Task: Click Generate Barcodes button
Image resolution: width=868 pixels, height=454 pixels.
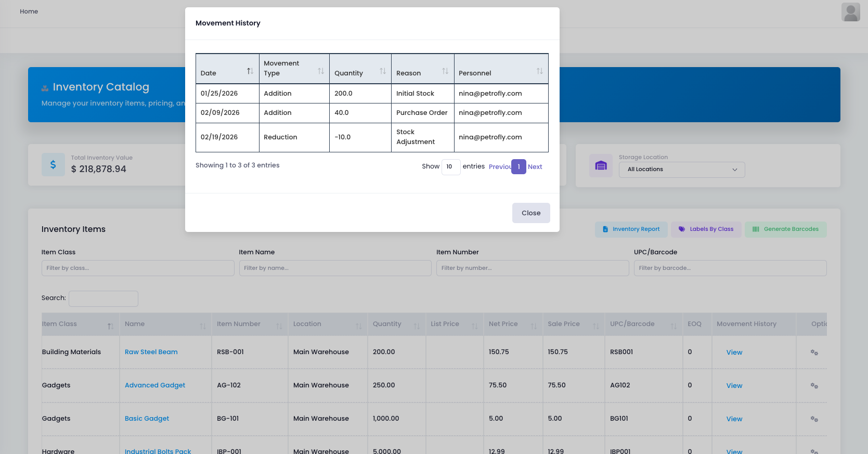Action: 785,229
